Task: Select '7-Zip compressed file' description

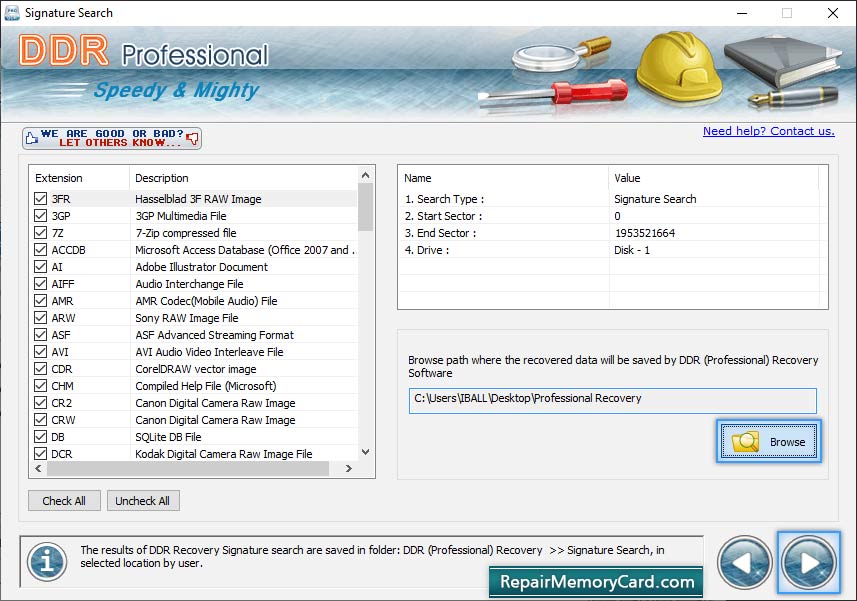Action: [186, 233]
